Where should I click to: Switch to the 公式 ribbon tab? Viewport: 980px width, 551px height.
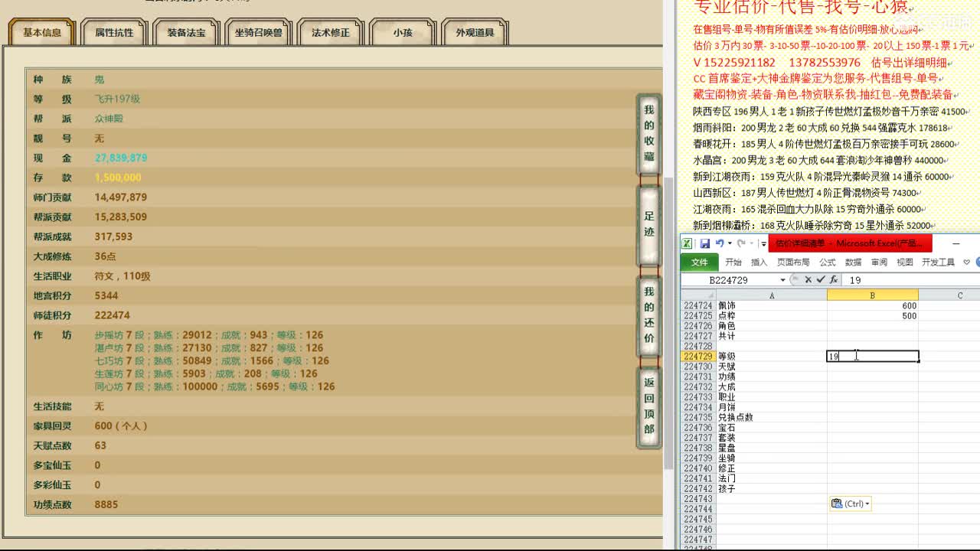(828, 262)
